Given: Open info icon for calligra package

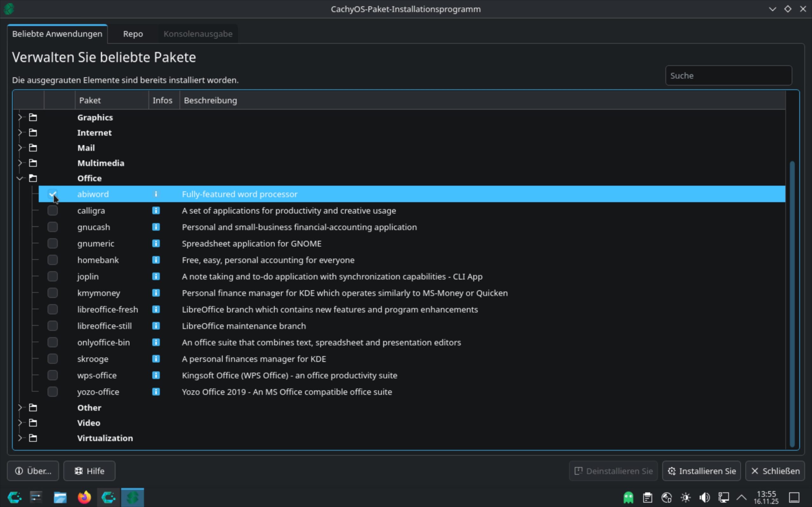Looking at the screenshot, I should 156,211.
